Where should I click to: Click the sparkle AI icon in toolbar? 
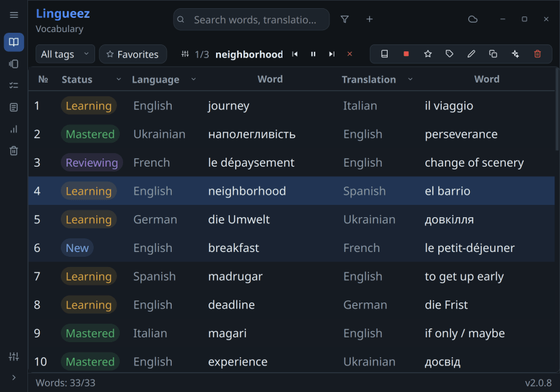[x=516, y=54]
